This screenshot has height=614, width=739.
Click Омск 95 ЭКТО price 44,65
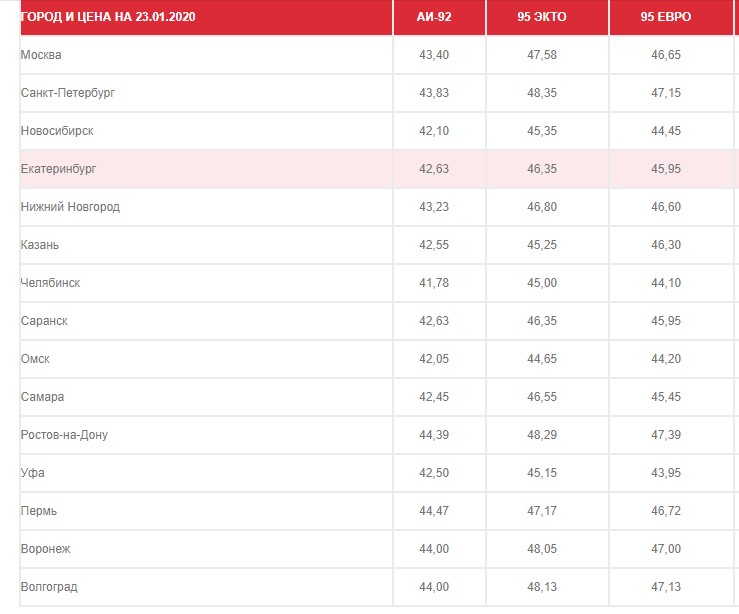542,359
